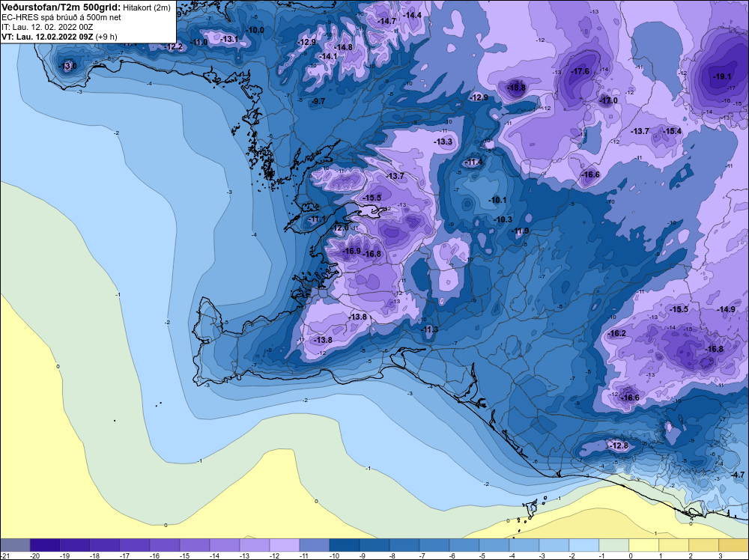
Task: Click the -15.4 temperature label
Action: (673, 131)
